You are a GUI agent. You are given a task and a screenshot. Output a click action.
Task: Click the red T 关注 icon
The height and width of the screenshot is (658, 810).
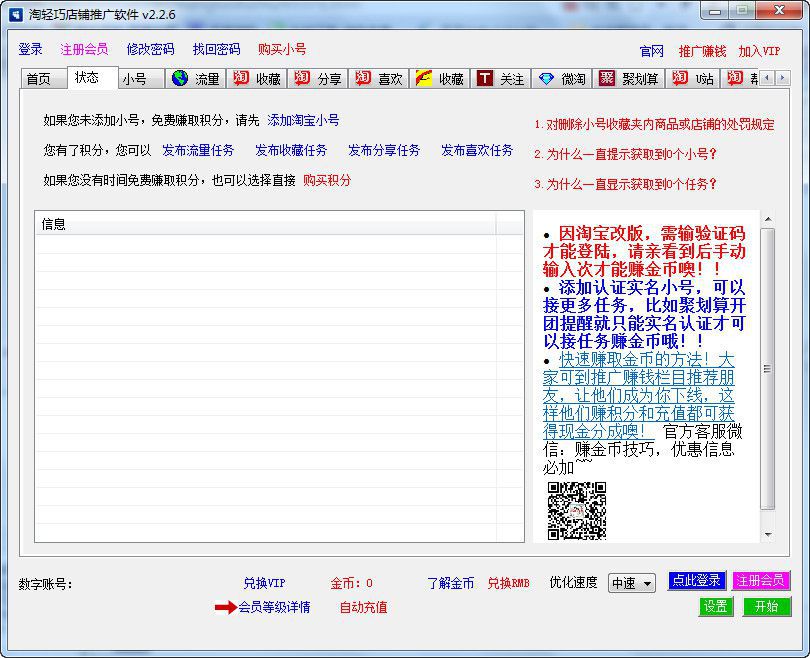coord(497,78)
